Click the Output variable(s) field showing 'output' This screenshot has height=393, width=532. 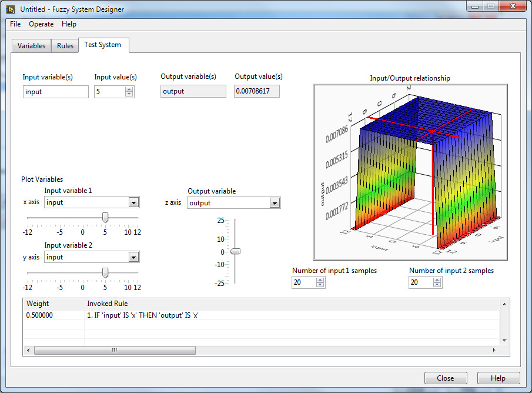click(193, 91)
